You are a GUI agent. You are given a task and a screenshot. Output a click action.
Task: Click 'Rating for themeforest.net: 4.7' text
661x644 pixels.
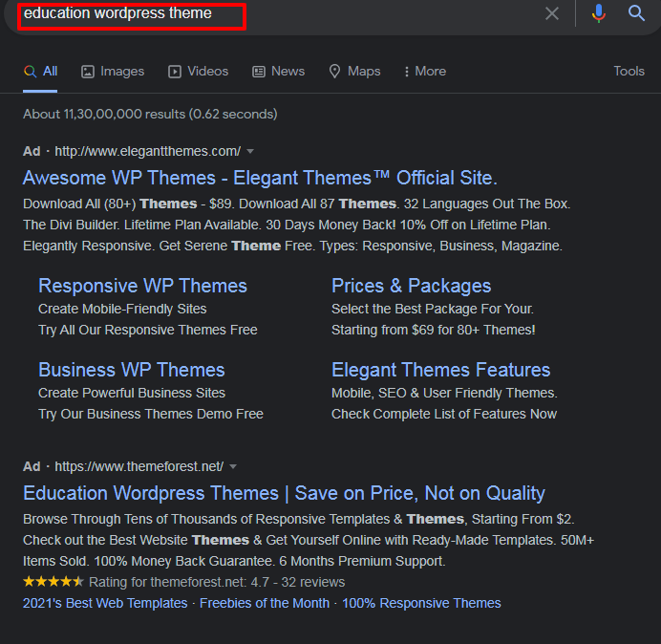pyautogui.click(x=180, y=583)
